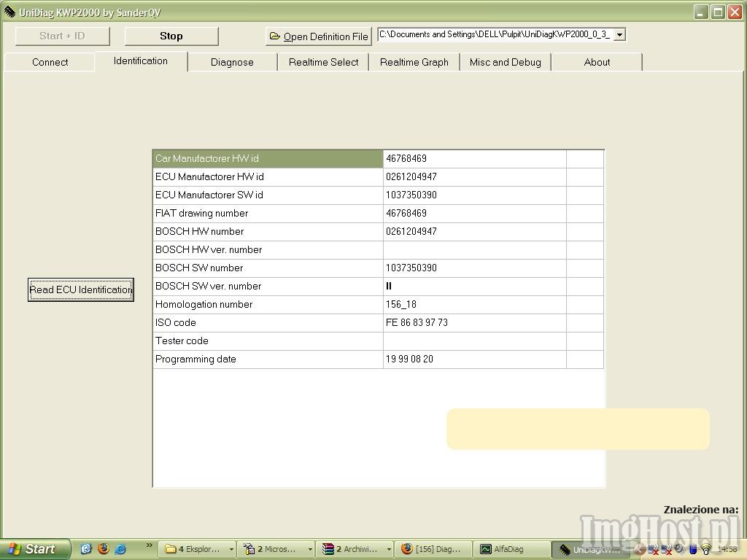This screenshot has width=747, height=560.
Task: Select ECU Manufactorer HW id label
Action: [209, 176]
